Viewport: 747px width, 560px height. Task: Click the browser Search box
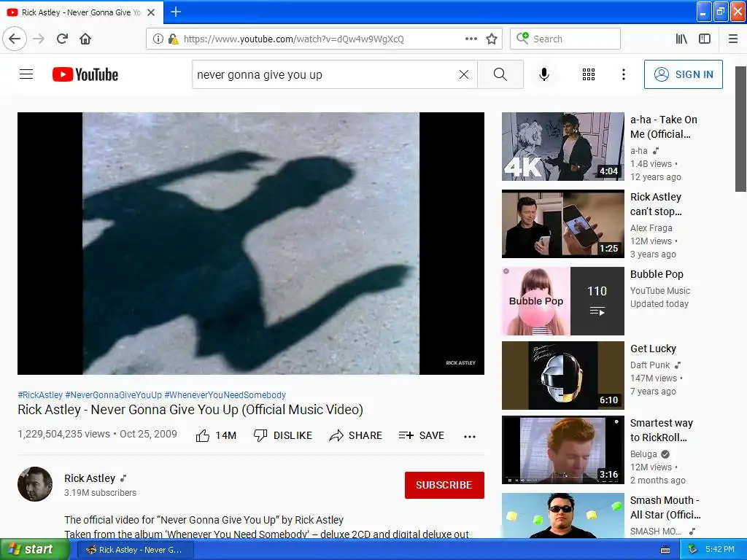565,39
